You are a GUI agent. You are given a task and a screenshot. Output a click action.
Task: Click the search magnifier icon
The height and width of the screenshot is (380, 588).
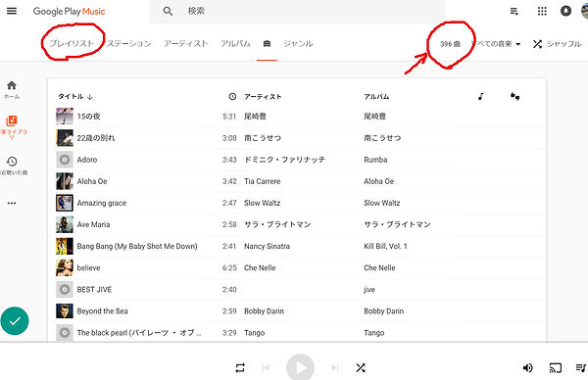click(168, 11)
